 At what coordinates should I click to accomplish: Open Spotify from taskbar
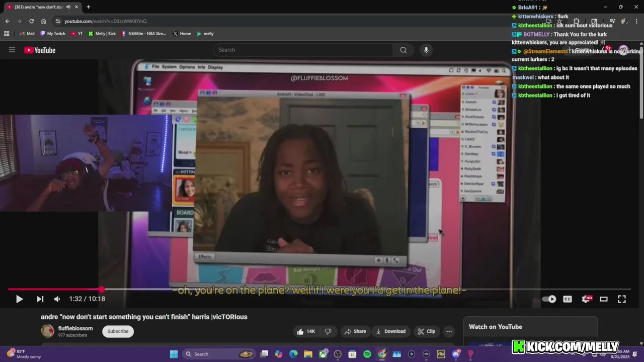tap(367, 354)
